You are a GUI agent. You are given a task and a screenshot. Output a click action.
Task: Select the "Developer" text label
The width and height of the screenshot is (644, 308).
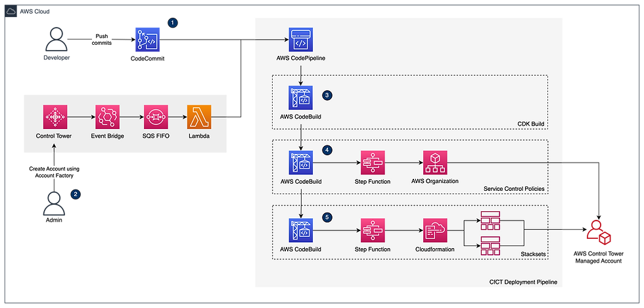[x=57, y=57]
